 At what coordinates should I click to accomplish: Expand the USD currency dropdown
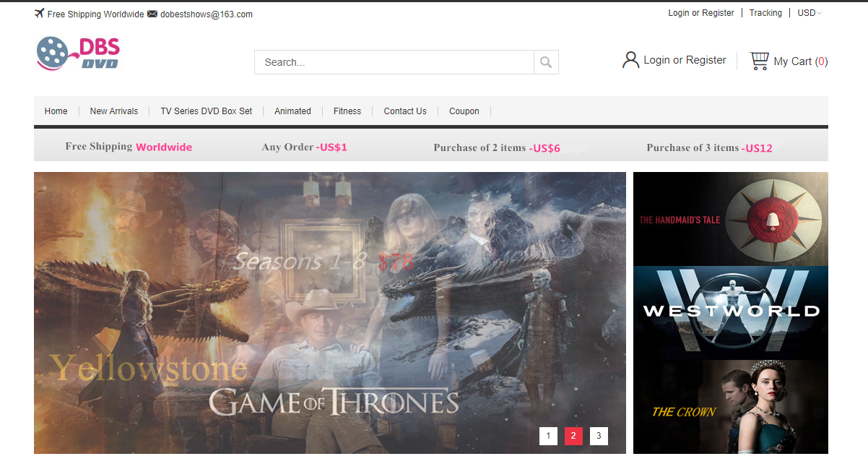pos(810,13)
